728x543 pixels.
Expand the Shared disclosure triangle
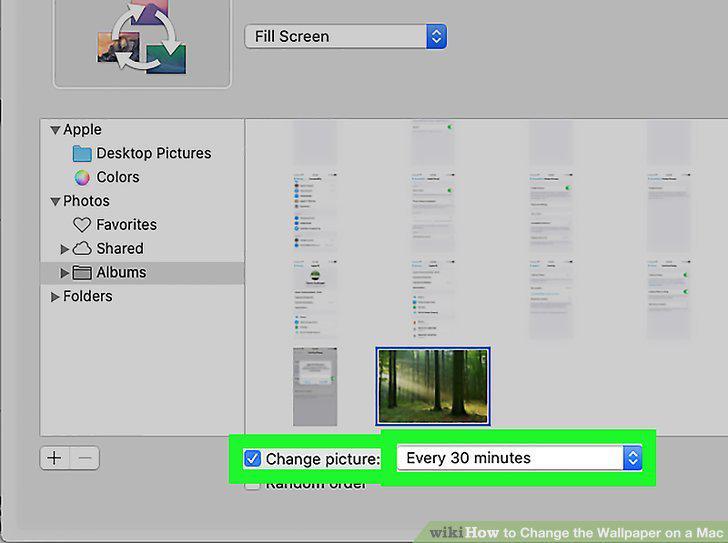tap(65, 249)
